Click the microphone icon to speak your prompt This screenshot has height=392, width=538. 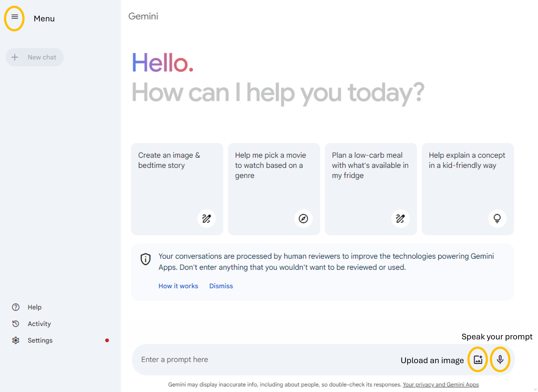click(500, 360)
